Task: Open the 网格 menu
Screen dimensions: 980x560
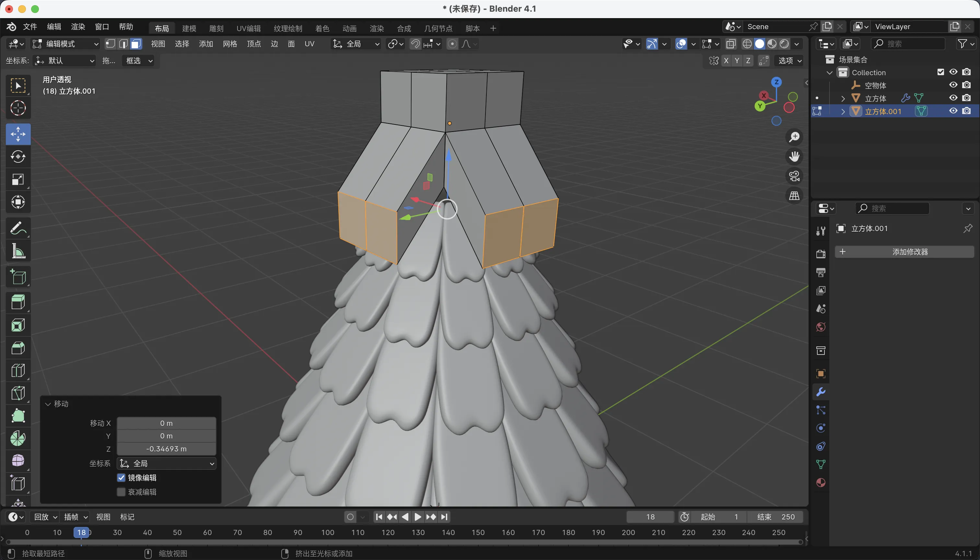Action: [230, 44]
